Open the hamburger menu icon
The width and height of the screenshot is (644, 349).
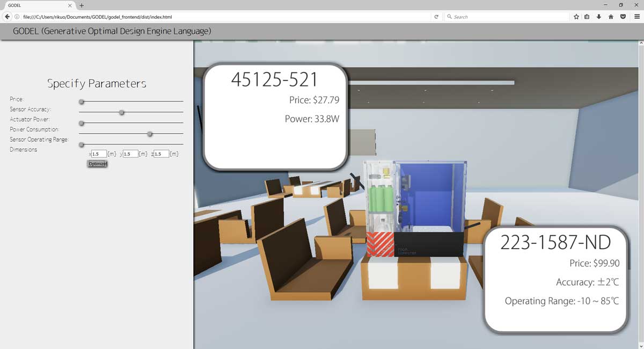point(635,17)
